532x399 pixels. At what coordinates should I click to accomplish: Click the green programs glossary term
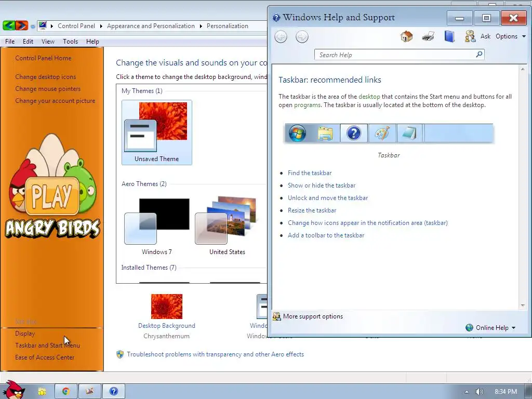pyautogui.click(x=307, y=105)
